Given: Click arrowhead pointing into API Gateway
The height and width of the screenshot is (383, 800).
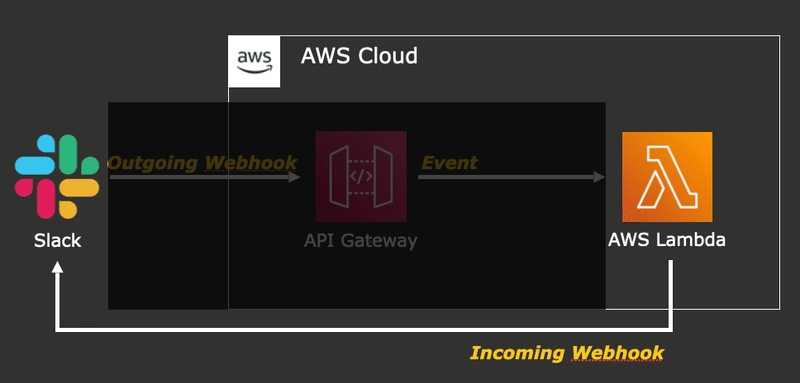Looking at the screenshot, I should pos(294,177).
